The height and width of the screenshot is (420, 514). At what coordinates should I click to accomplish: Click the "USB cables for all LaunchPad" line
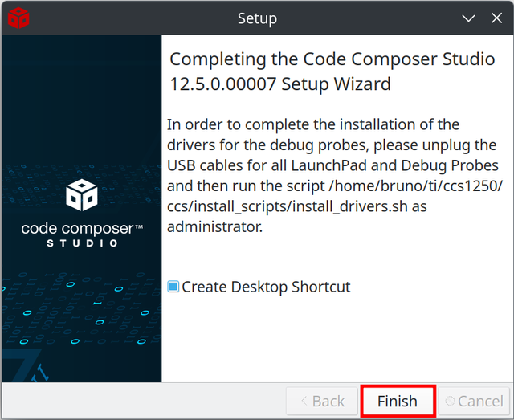(x=267, y=165)
